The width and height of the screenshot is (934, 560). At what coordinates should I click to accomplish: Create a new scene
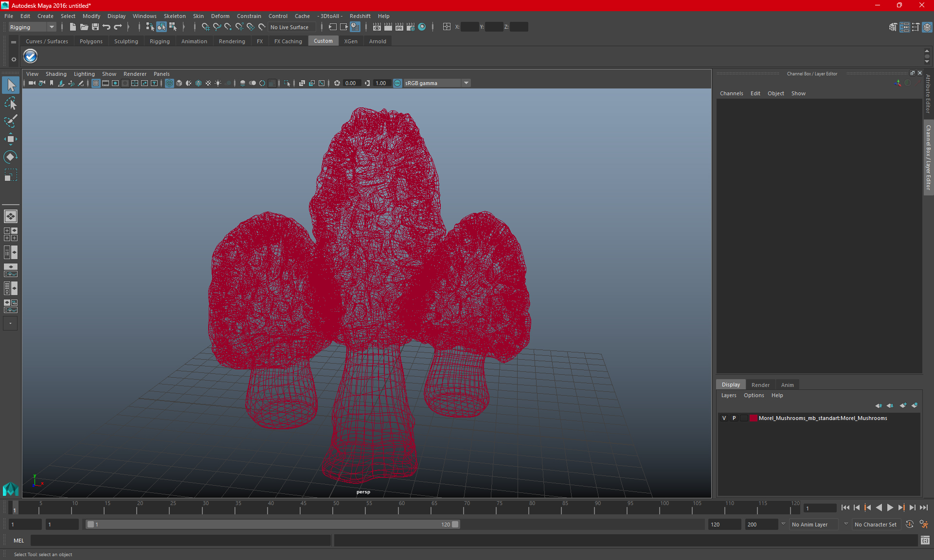pyautogui.click(x=72, y=27)
